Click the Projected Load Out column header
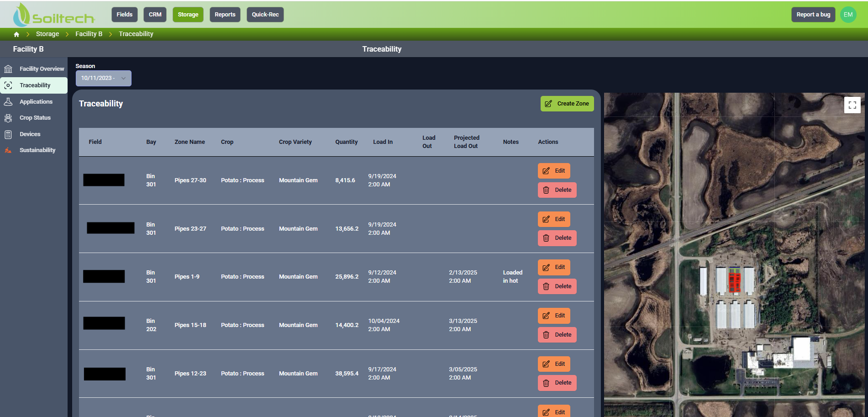Image resolution: width=868 pixels, height=417 pixels. tap(467, 142)
